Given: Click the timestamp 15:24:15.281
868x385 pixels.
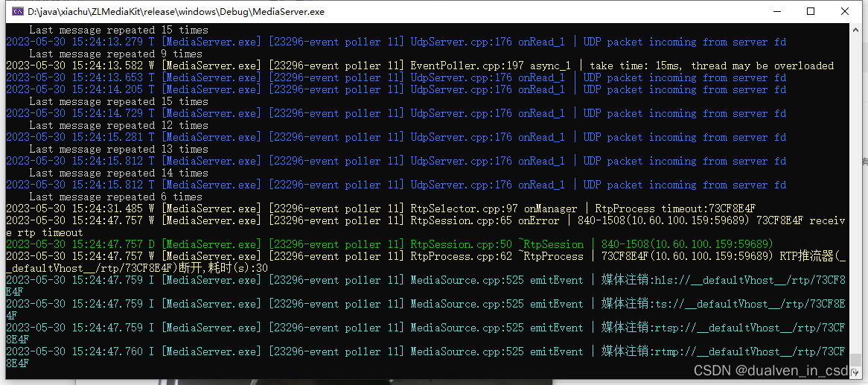Looking at the screenshot, I should click(x=106, y=137).
